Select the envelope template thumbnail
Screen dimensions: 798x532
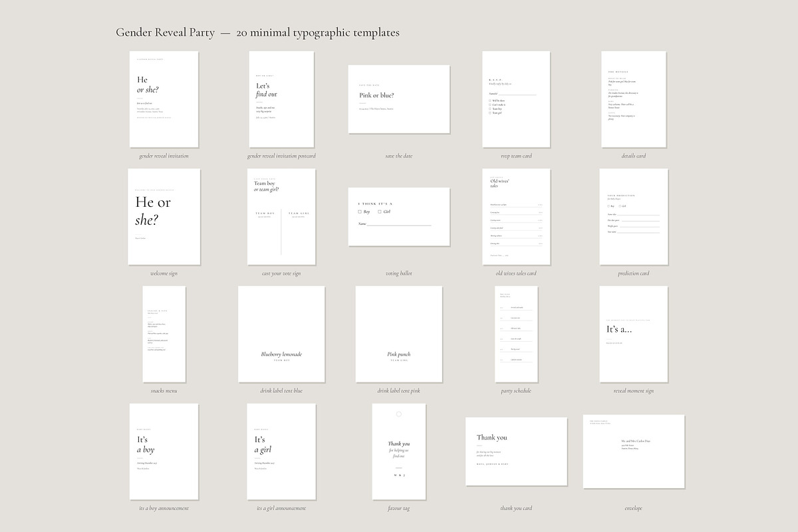point(634,452)
